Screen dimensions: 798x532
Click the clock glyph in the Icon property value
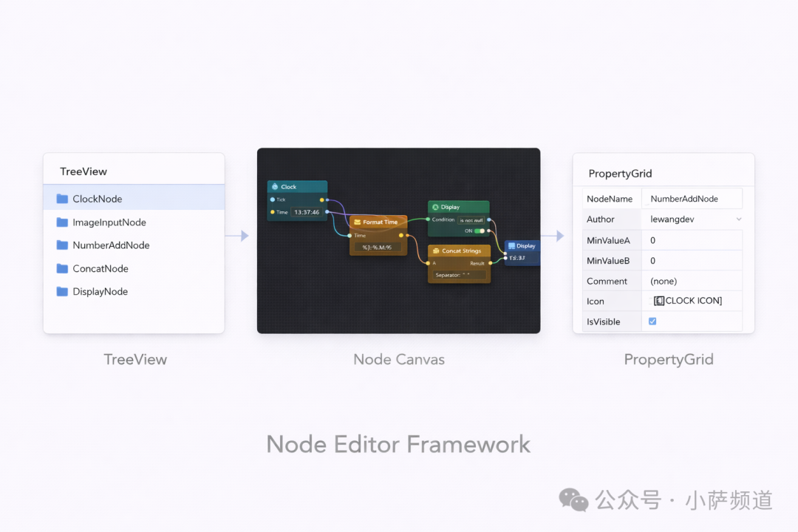coord(658,301)
